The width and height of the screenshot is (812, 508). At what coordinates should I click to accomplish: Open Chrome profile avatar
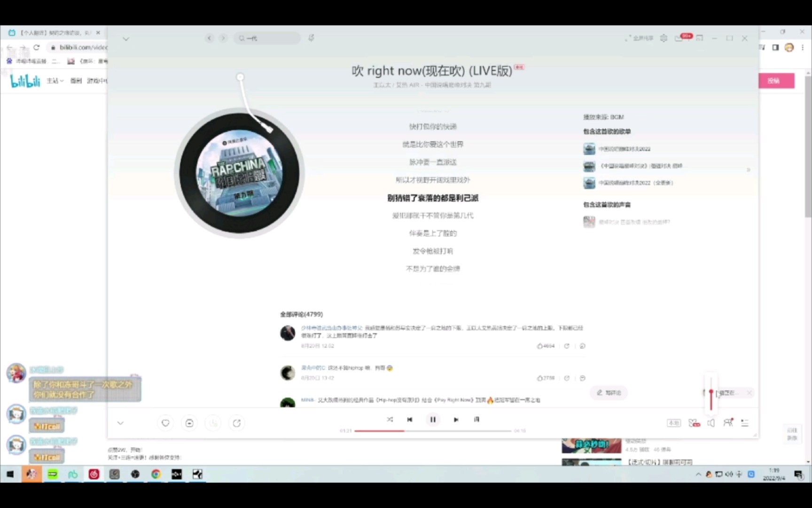[x=789, y=47]
